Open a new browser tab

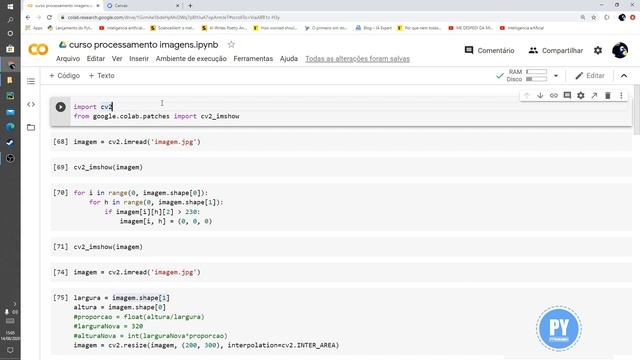coord(190,6)
